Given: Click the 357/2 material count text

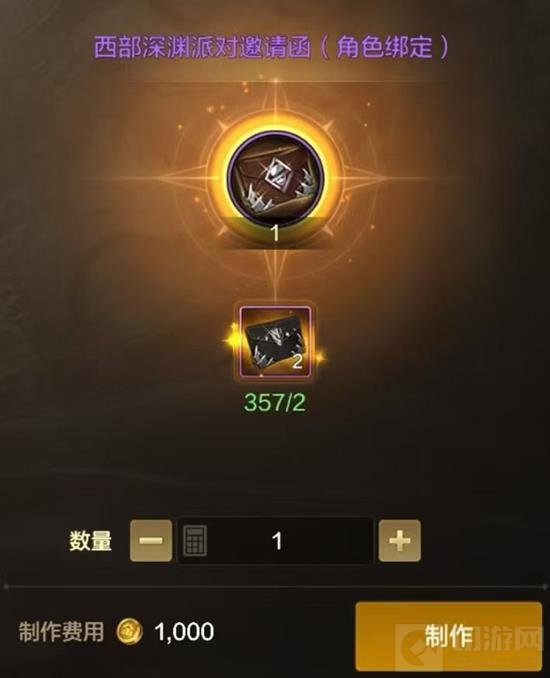Looking at the screenshot, I should click(x=275, y=402).
